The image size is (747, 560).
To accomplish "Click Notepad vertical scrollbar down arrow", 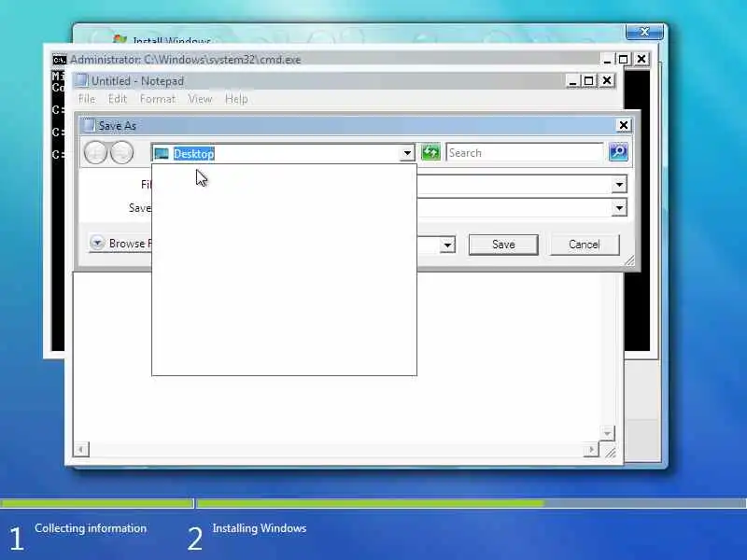I will coord(608,433).
